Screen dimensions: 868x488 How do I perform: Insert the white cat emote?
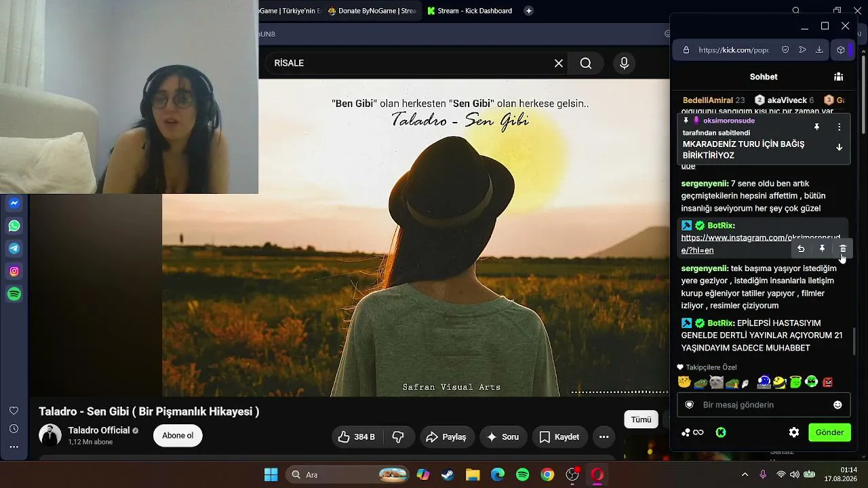tap(716, 382)
